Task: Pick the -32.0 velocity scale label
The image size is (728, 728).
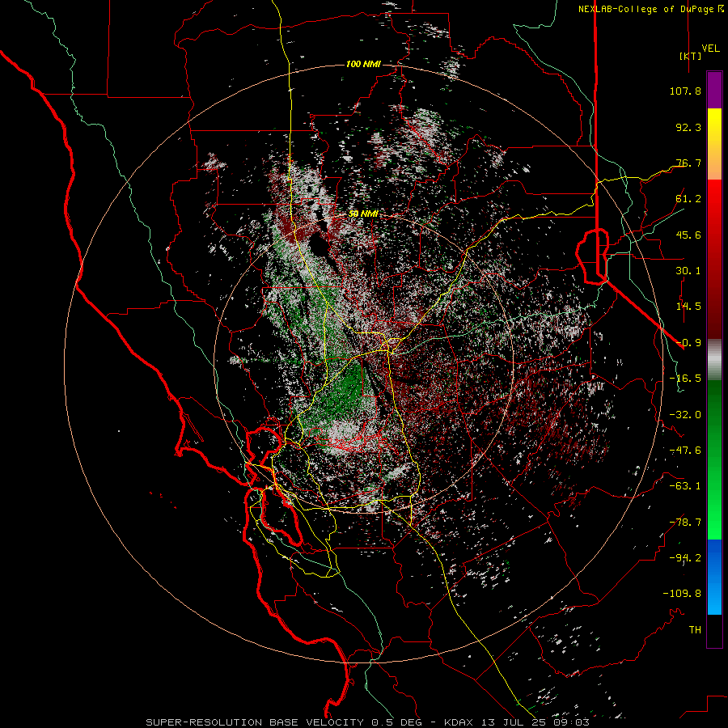Action: point(685,415)
